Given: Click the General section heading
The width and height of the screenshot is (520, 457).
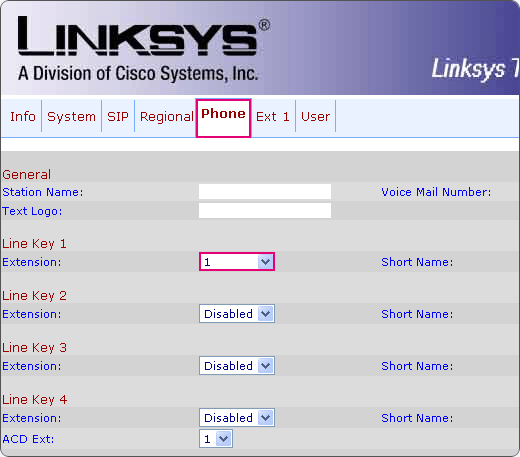Looking at the screenshot, I should [27, 175].
